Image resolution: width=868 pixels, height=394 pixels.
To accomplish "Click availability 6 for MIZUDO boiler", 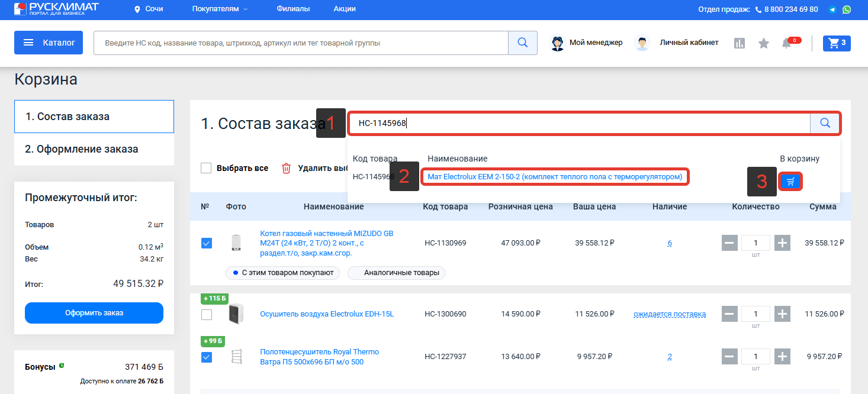I will (x=670, y=243).
